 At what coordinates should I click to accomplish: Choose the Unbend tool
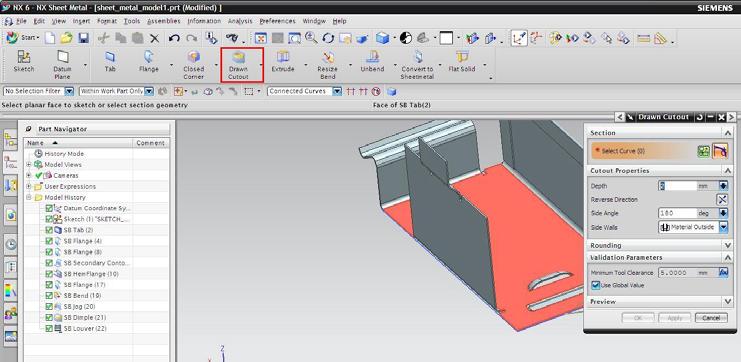372,62
